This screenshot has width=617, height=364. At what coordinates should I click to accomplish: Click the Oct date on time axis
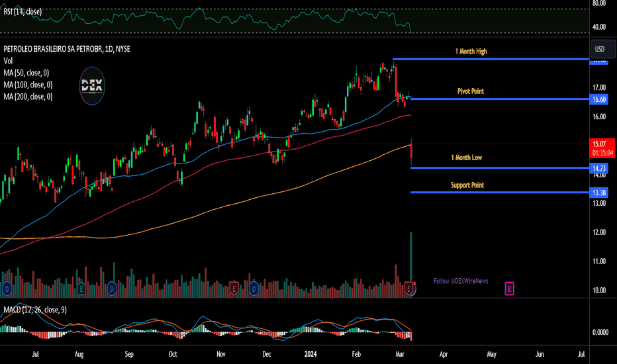click(x=173, y=355)
